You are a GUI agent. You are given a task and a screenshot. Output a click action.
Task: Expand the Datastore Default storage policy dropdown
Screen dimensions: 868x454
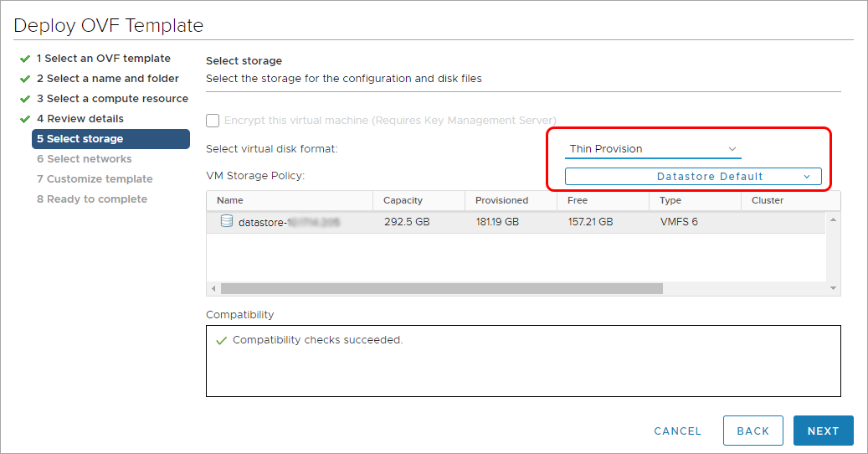(693, 177)
